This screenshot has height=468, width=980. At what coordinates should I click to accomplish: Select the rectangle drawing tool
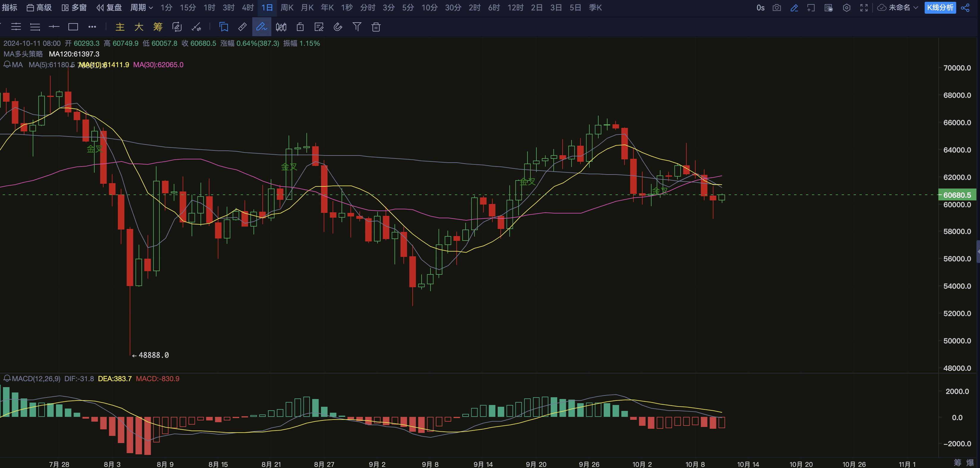(73, 27)
